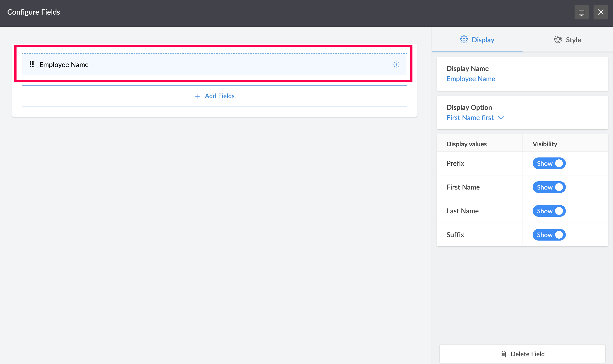Screen dimensions: 613x364
Task: Click the Add Fields button
Action: [x=214, y=96]
